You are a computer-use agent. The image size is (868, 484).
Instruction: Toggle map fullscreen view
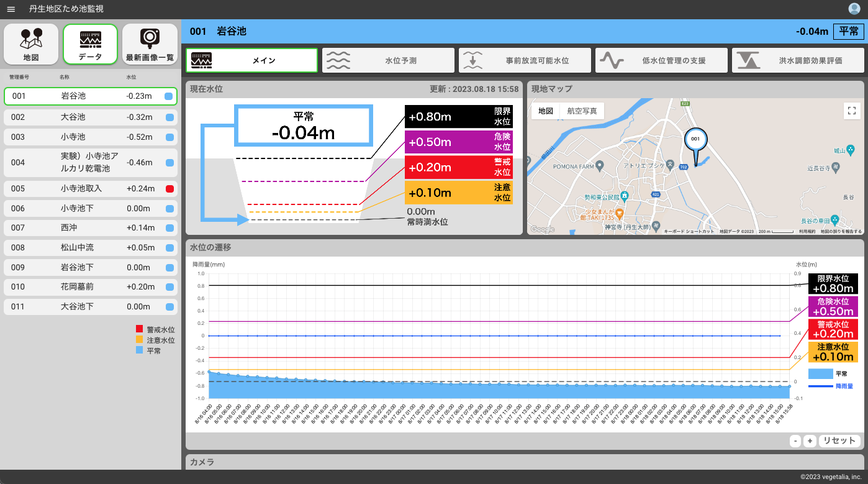(852, 111)
